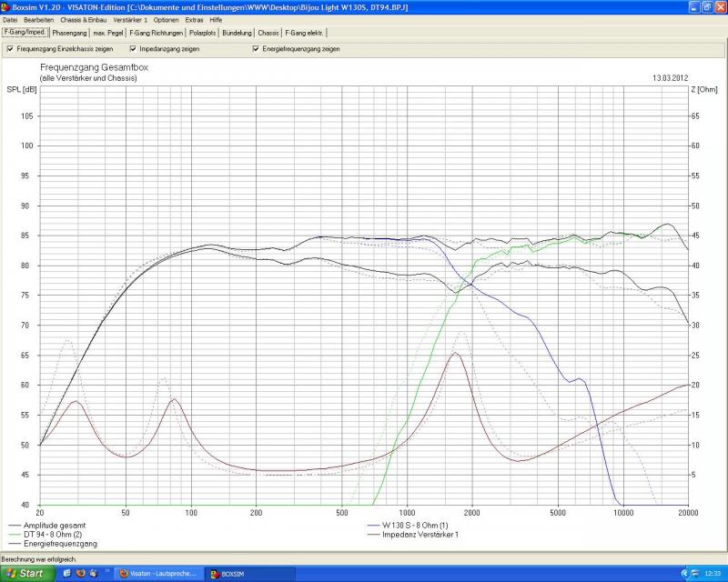Show the Bündelung tab

(x=237, y=33)
